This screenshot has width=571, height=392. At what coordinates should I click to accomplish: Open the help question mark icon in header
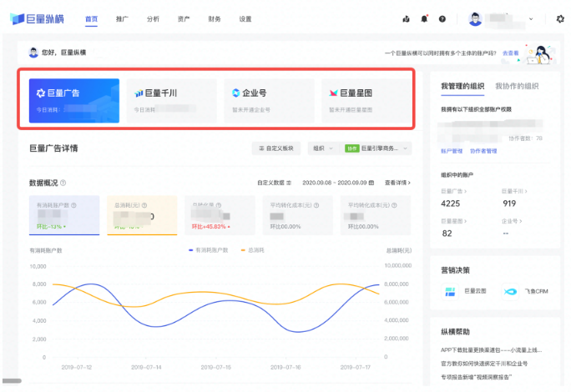(x=442, y=19)
